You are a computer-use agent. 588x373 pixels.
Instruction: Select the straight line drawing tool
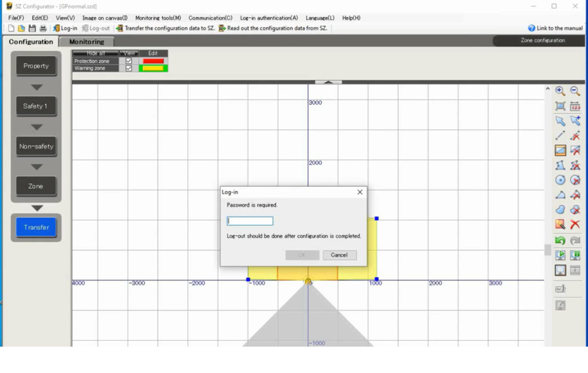[560, 136]
